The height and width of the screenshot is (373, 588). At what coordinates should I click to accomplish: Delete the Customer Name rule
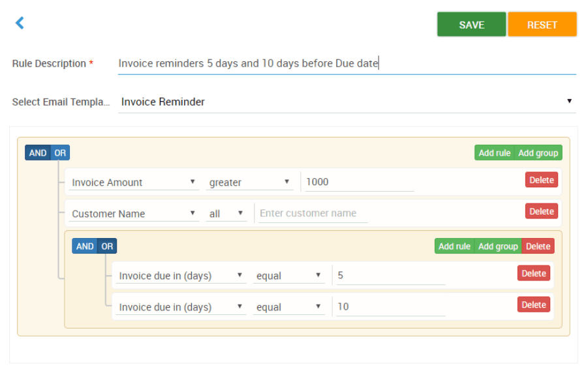pyautogui.click(x=541, y=211)
